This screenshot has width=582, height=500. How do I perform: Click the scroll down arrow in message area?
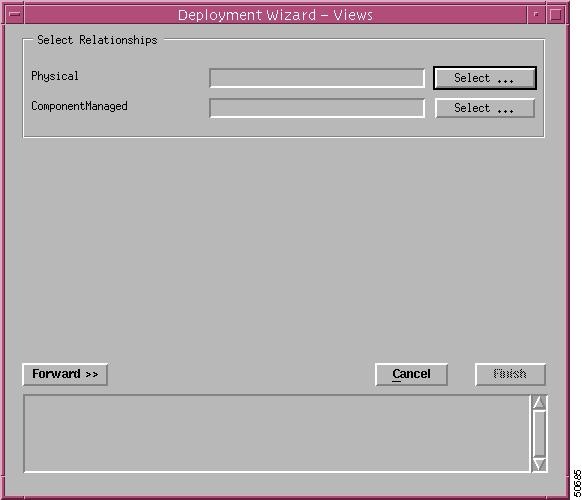coord(539,465)
